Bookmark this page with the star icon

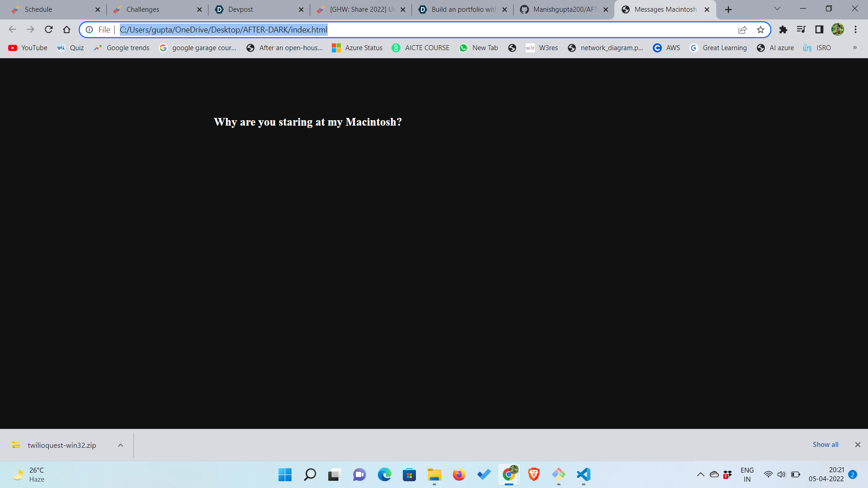point(760,30)
